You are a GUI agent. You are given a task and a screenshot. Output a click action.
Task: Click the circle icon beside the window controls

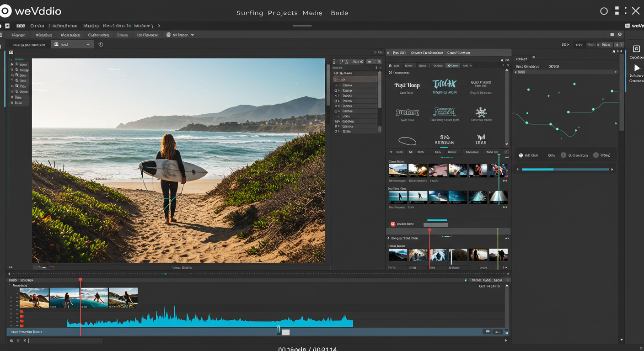click(604, 11)
